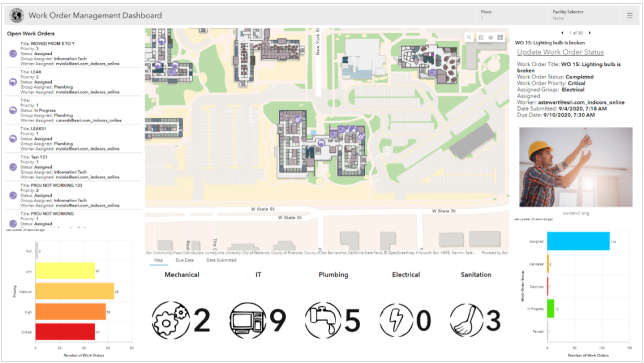Image resolution: width=644 pixels, height=363 pixels.
Task: Click the dashboard globe logo
Action: (17, 16)
